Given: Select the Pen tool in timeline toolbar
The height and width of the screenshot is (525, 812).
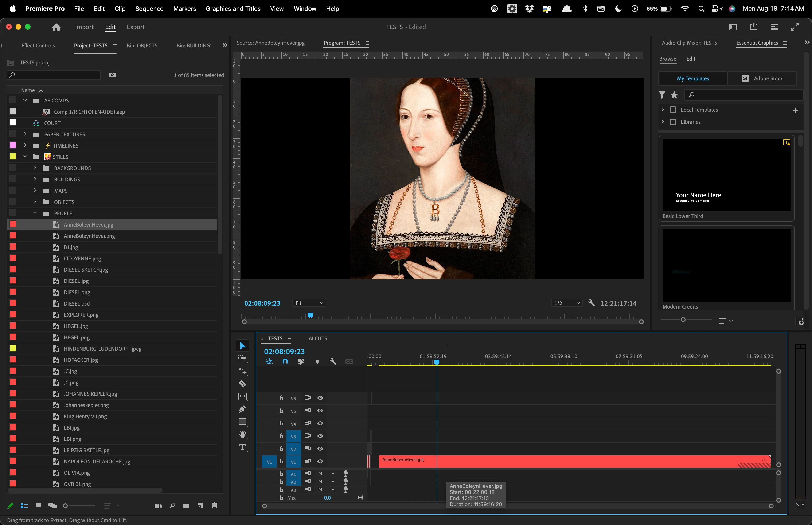Looking at the screenshot, I should [242, 409].
